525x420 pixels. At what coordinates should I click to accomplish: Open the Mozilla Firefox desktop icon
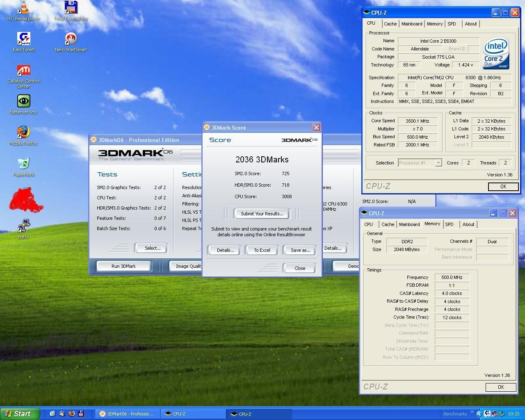click(23, 135)
